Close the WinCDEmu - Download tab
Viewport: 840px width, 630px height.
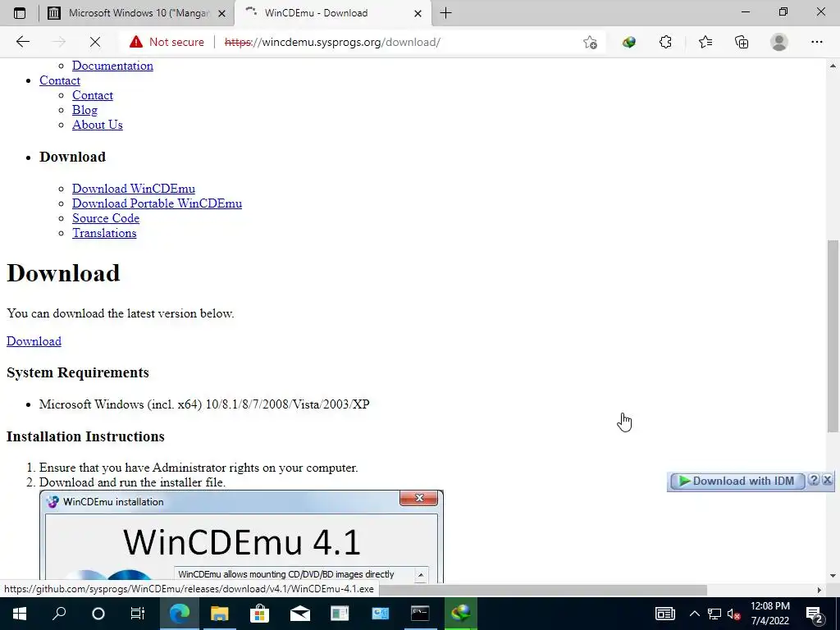pyautogui.click(x=418, y=13)
